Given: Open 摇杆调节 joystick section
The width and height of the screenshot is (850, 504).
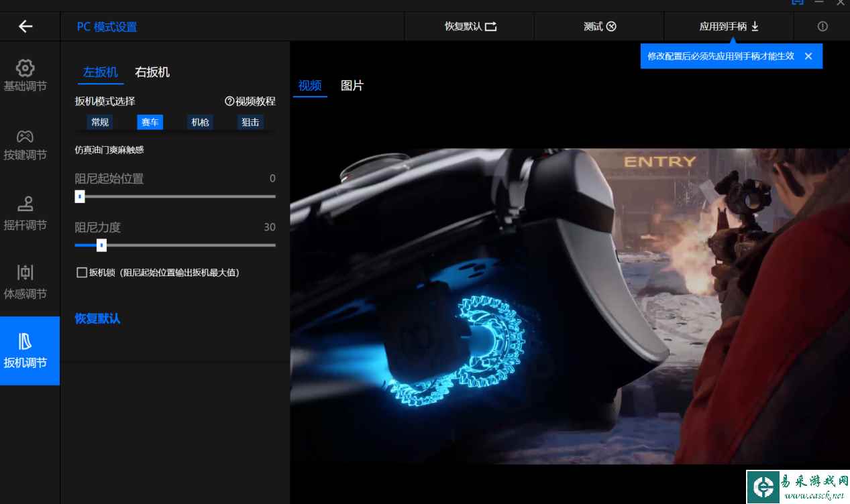Looking at the screenshot, I should coord(25,214).
